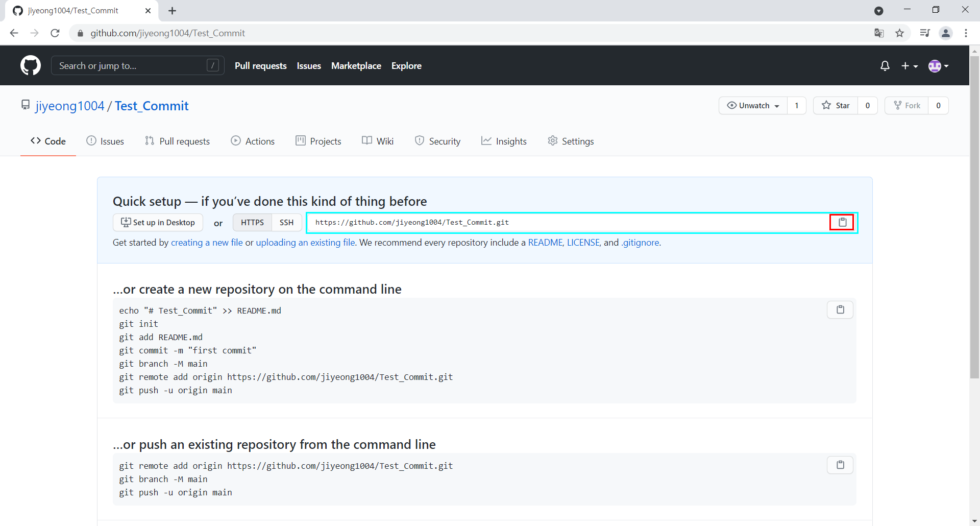
Task: Click the translate page icon
Action: pos(879,33)
